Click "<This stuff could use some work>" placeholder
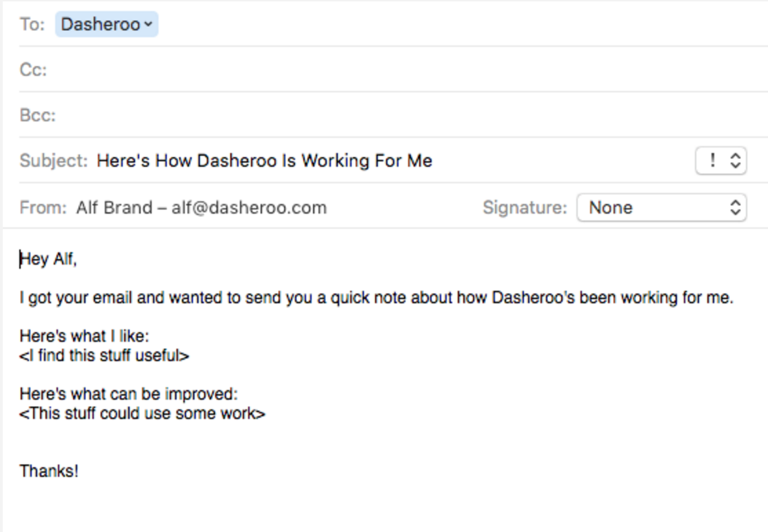 (142, 413)
